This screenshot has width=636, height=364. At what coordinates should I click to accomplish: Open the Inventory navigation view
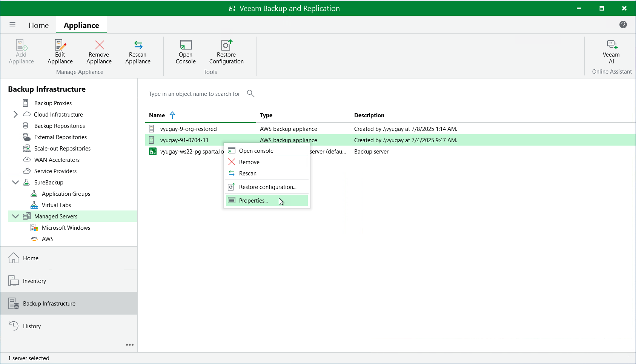[34, 281]
